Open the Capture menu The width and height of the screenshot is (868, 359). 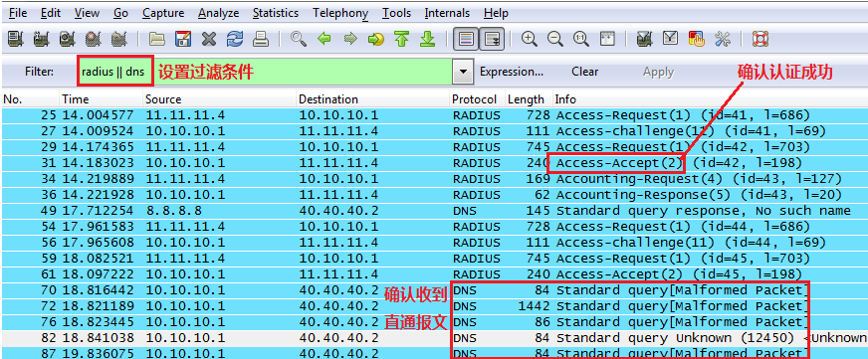click(163, 13)
